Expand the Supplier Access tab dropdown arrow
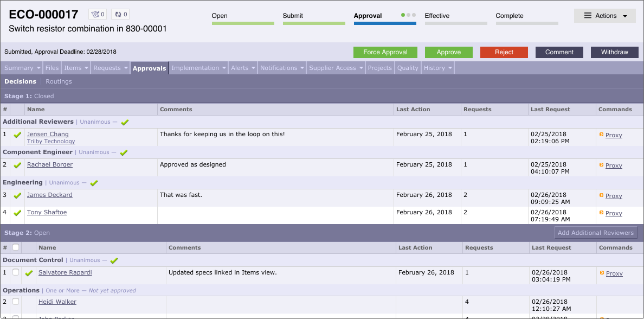Viewport: 644px width, 319px height. [x=361, y=68]
